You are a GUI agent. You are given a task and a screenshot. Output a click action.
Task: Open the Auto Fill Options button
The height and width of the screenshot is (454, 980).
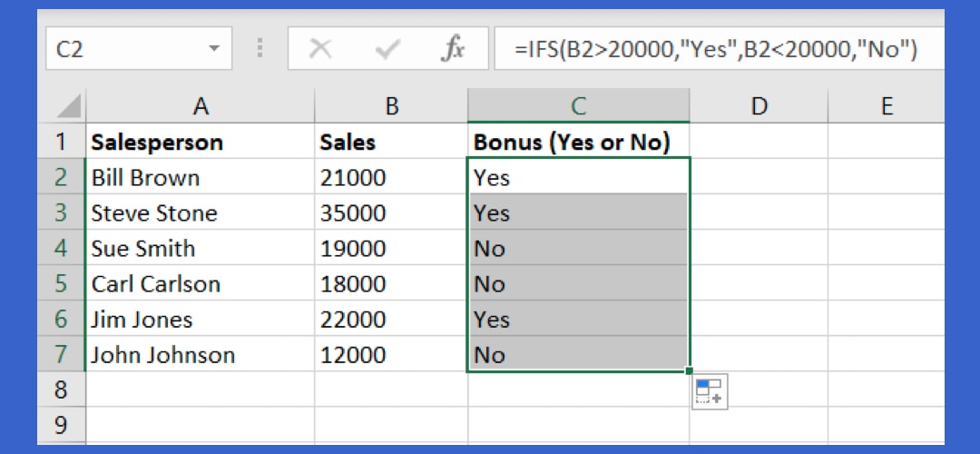pos(710,391)
